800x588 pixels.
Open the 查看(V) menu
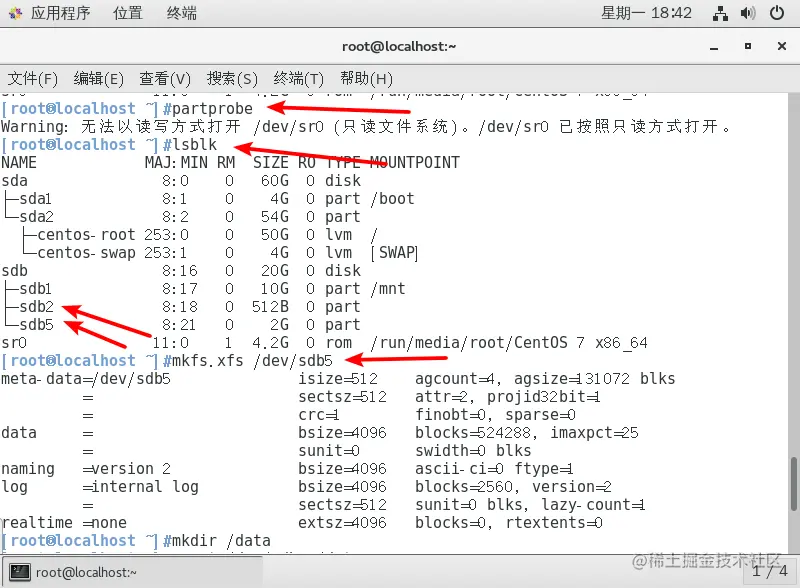[165, 79]
